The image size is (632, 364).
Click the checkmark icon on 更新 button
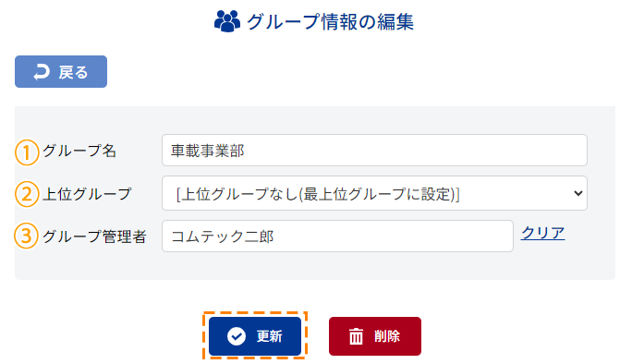click(237, 336)
